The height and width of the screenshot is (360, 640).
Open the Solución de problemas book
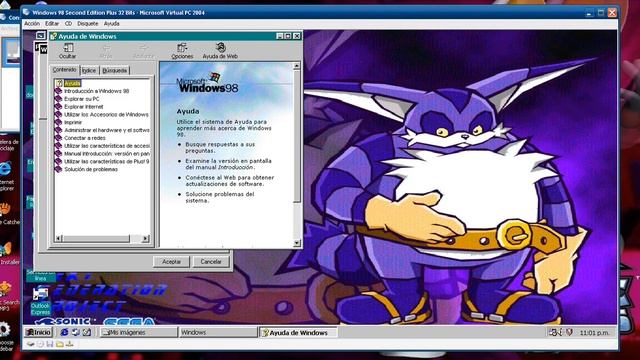pyautogui.click(x=91, y=169)
